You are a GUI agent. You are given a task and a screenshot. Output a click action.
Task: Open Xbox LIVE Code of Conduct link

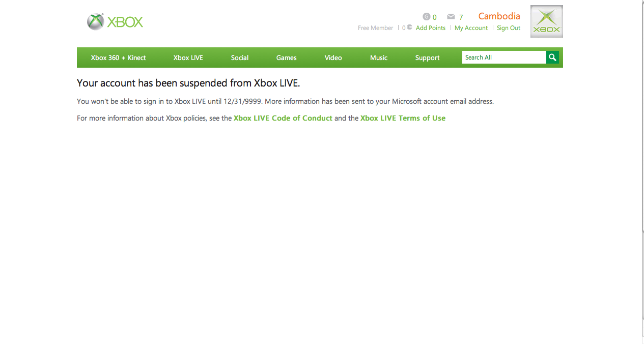[283, 118]
